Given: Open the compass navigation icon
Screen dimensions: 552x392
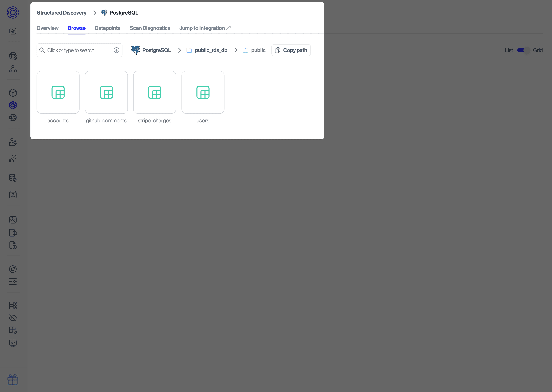Looking at the screenshot, I should coord(13,269).
